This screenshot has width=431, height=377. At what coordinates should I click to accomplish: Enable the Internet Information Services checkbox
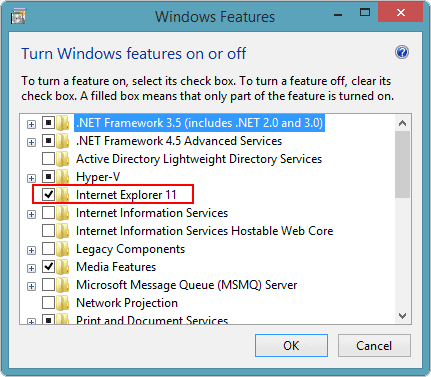[49, 212]
